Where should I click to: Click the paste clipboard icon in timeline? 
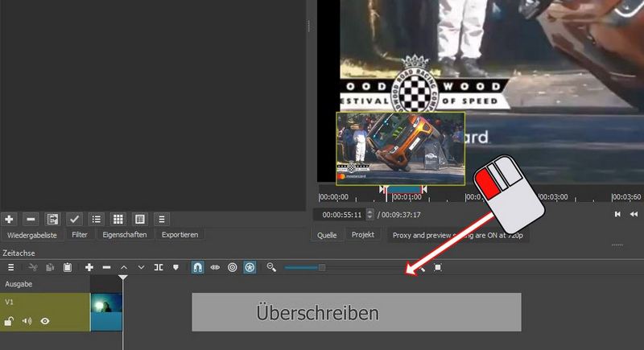click(x=68, y=267)
